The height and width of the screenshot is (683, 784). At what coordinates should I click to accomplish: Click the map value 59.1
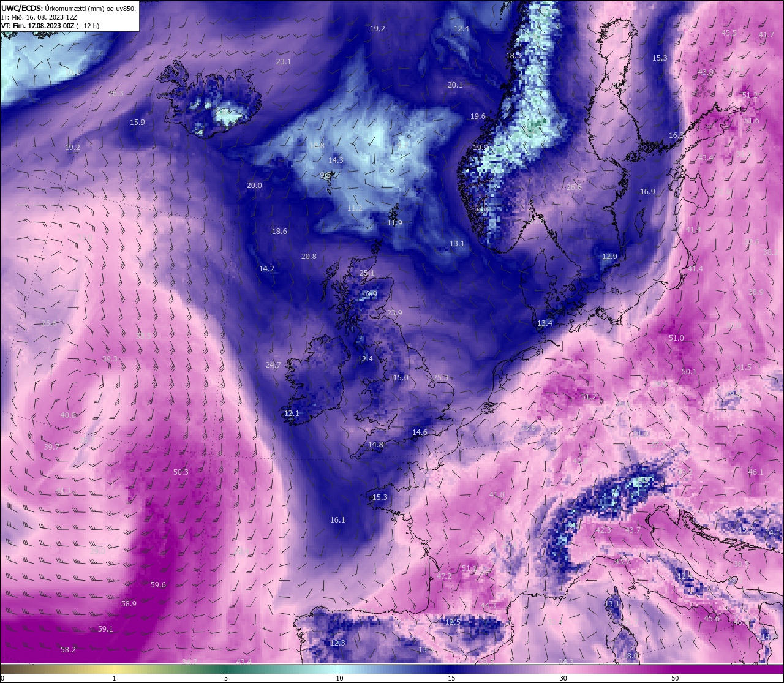pos(105,629)
